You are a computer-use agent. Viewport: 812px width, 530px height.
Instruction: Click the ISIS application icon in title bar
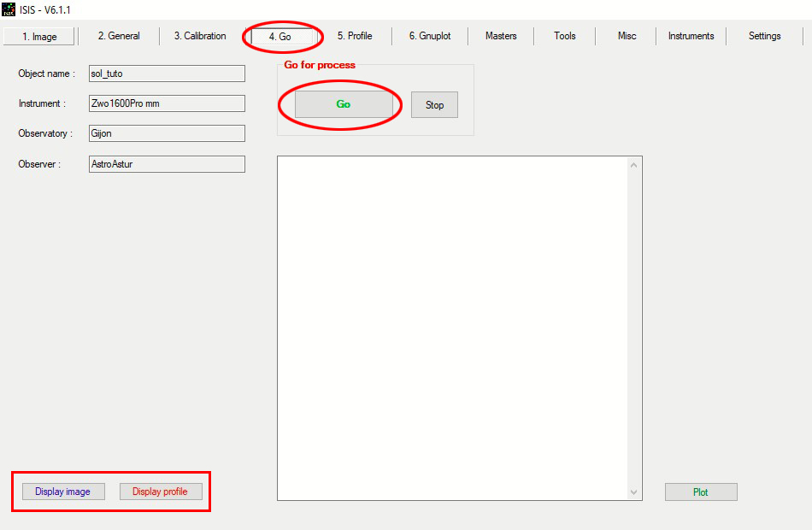point(9,9)
